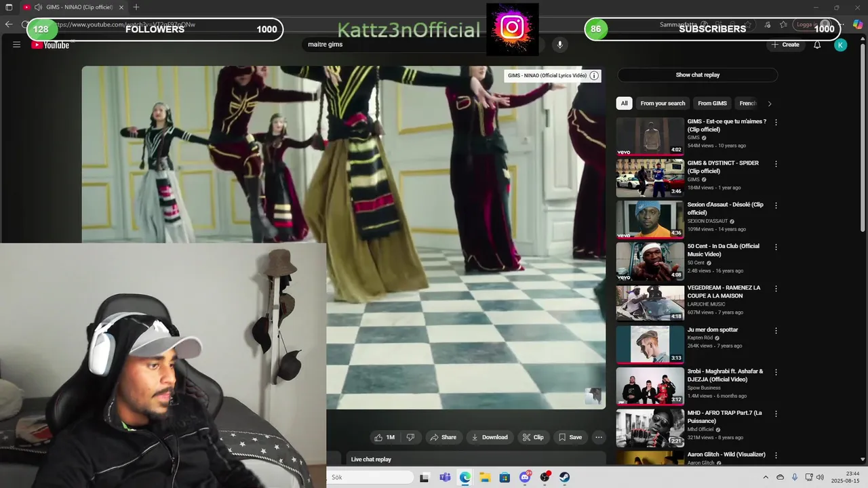This screenshot has width=868, height=488.
Task: Go back using browser back arrow
Action: pyautogui.click(x=9, y=24)
